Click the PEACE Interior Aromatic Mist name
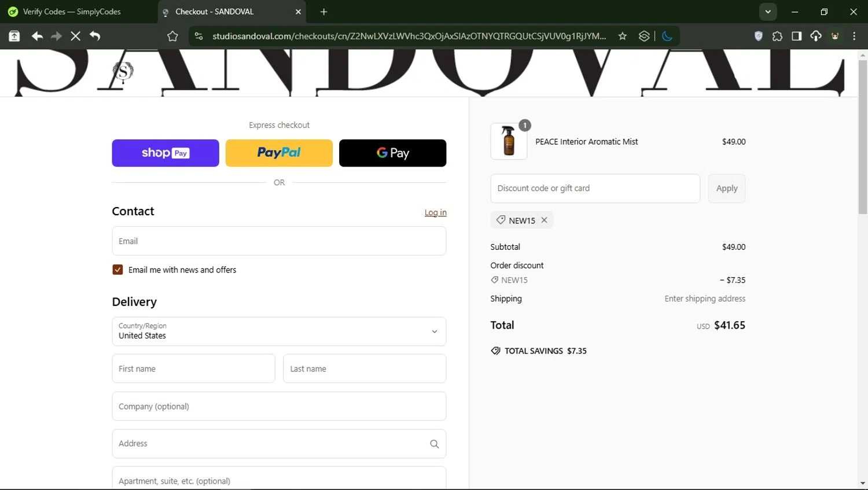868x490 pixels. click(586, 142)
